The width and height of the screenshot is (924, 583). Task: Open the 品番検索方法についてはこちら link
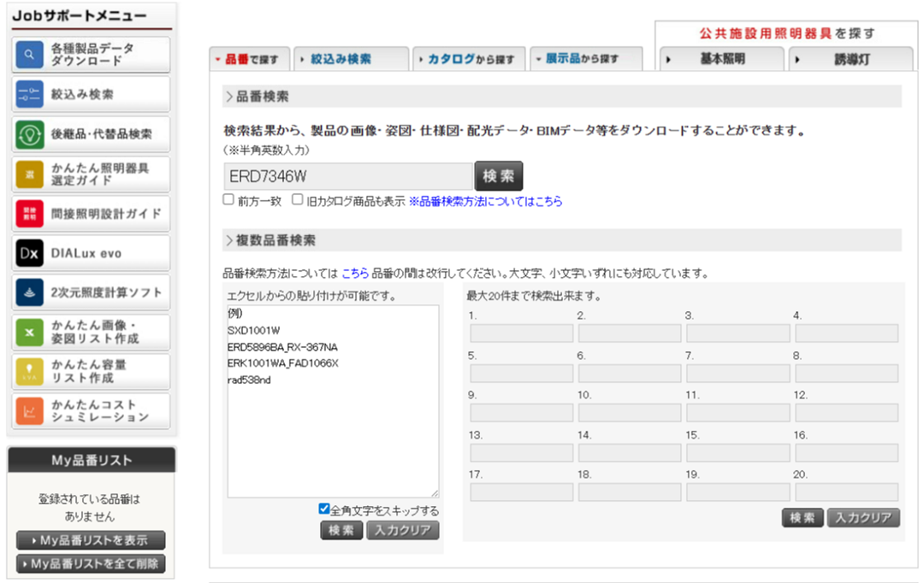pos(485,202)
